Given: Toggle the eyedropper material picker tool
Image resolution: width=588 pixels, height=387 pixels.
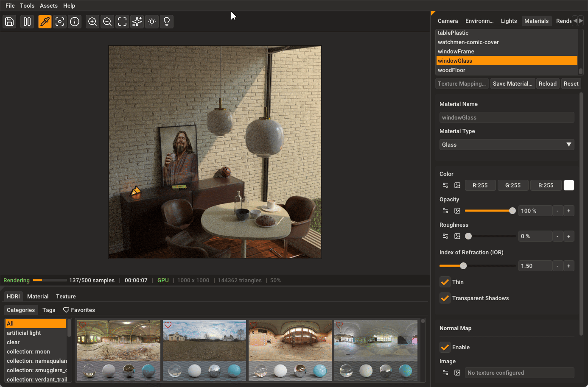Looking at the screenshot, I should [45, 22].
